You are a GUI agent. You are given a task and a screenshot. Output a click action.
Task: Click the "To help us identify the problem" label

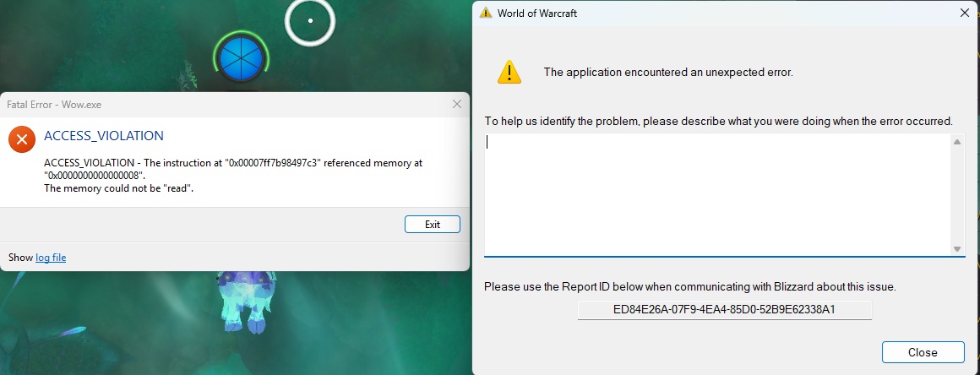click(718, 122)
